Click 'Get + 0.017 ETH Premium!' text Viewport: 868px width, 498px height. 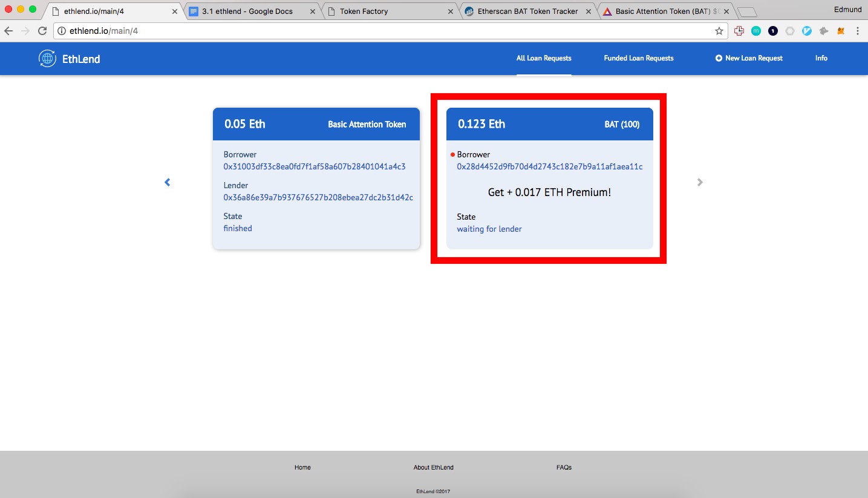(549, 192)
